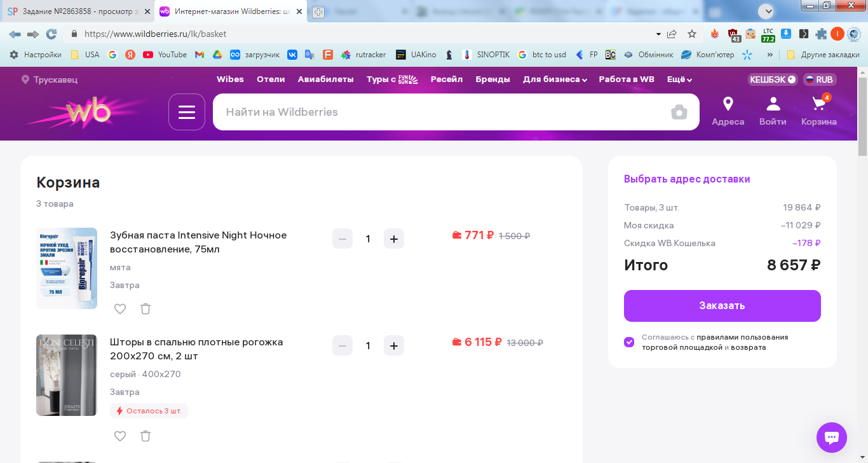Open Бренды section

coord(493,79)
